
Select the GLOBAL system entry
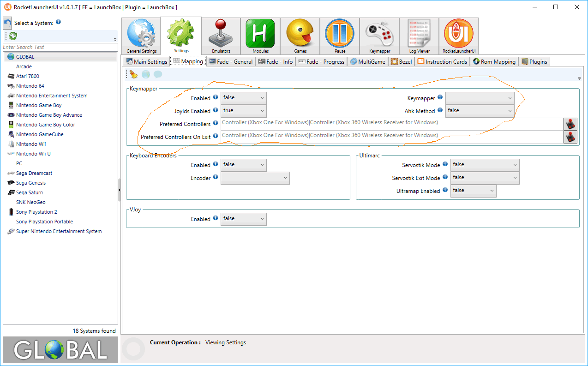click(60, 57)
